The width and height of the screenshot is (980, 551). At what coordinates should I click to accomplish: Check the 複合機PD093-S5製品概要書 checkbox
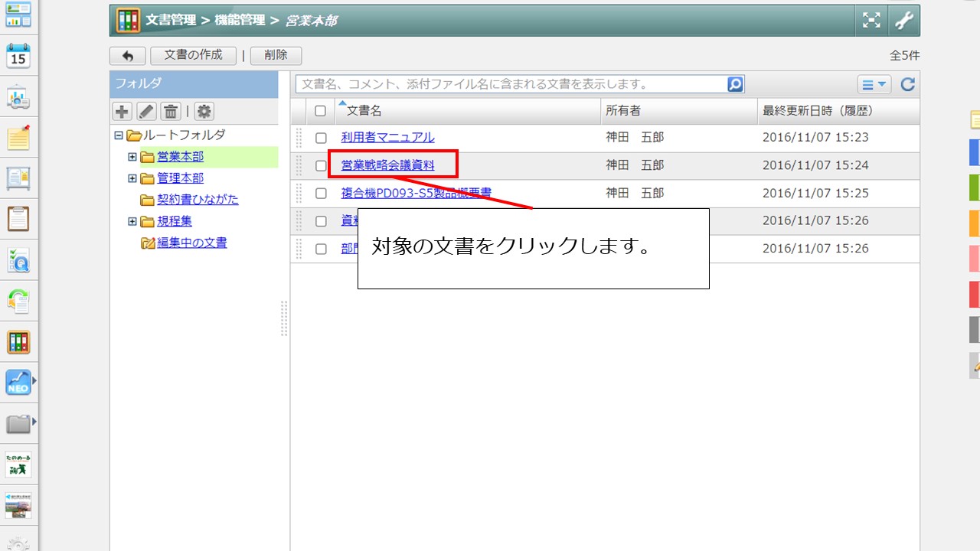coord(321,193)
